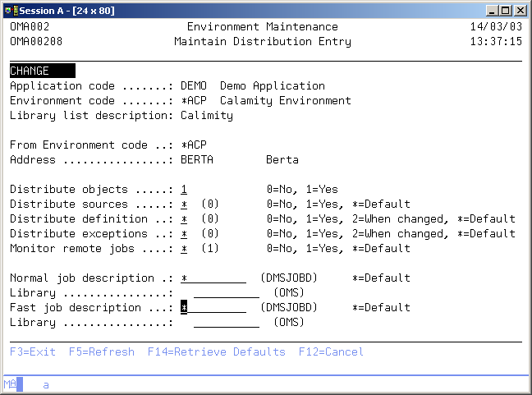The height and width of the screenshot is (395, 532).
Task: Click the MA status indicator at bottom
Action: (x=10, y=384)
